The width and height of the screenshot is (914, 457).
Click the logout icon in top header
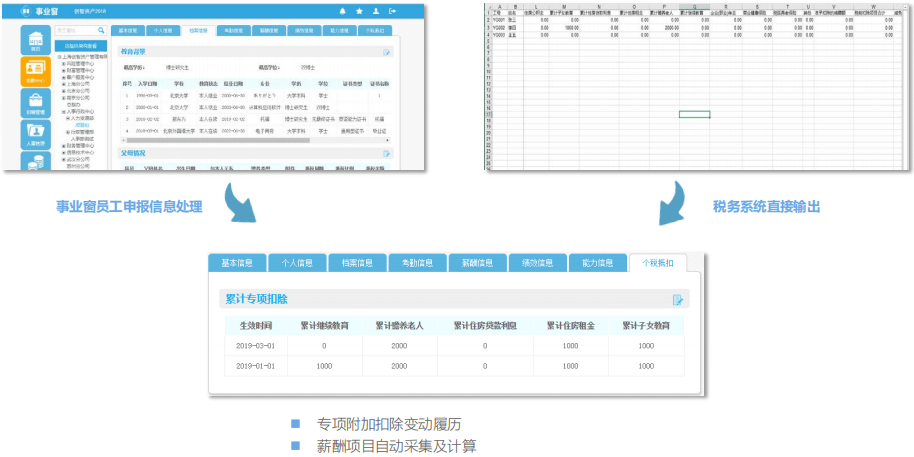[392, 11]
